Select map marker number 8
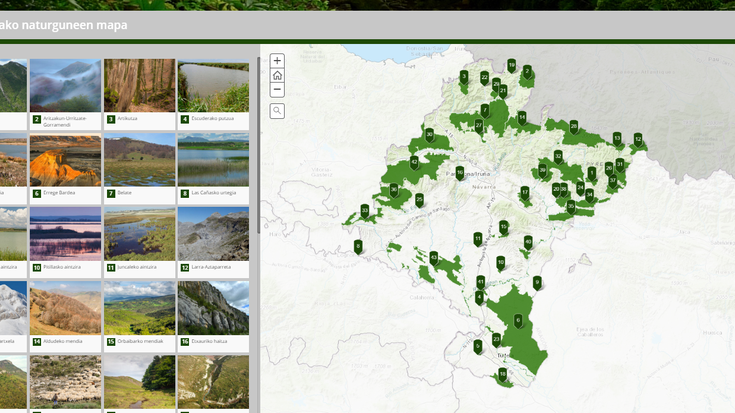 358,247
